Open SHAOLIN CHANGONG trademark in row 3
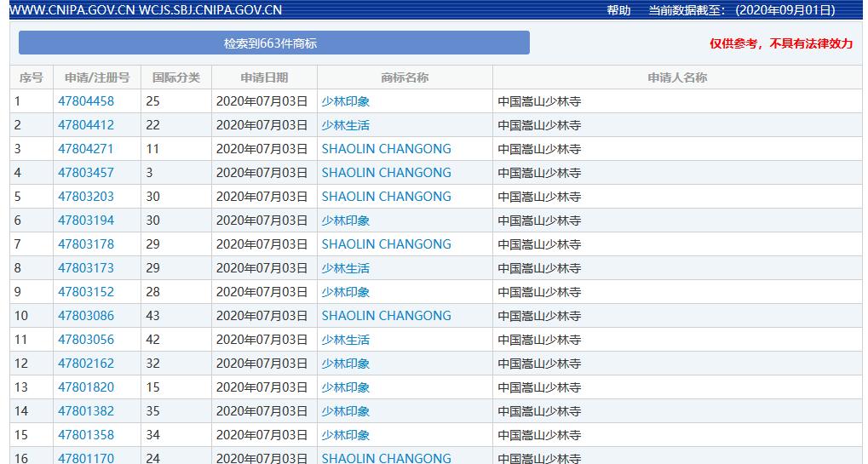The width and height of the screenshot is (868, 464). (387, 149)
